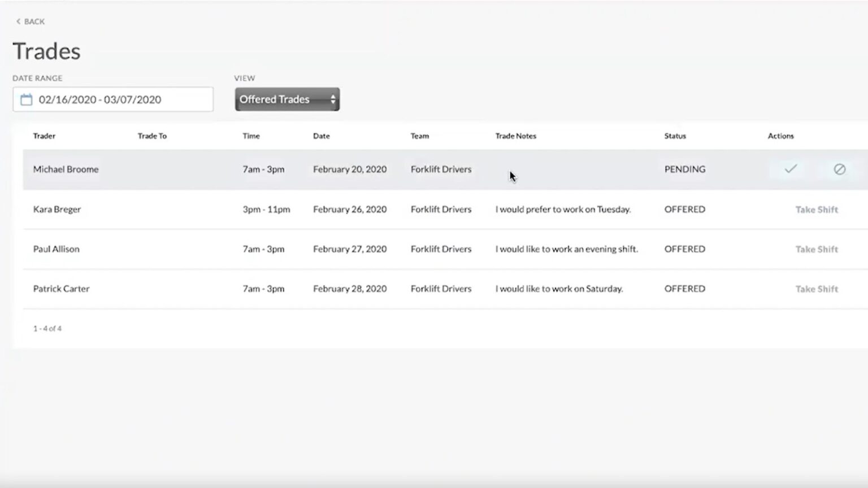Sort by the Date column header
868x488 pixels.
click(321, 136)
